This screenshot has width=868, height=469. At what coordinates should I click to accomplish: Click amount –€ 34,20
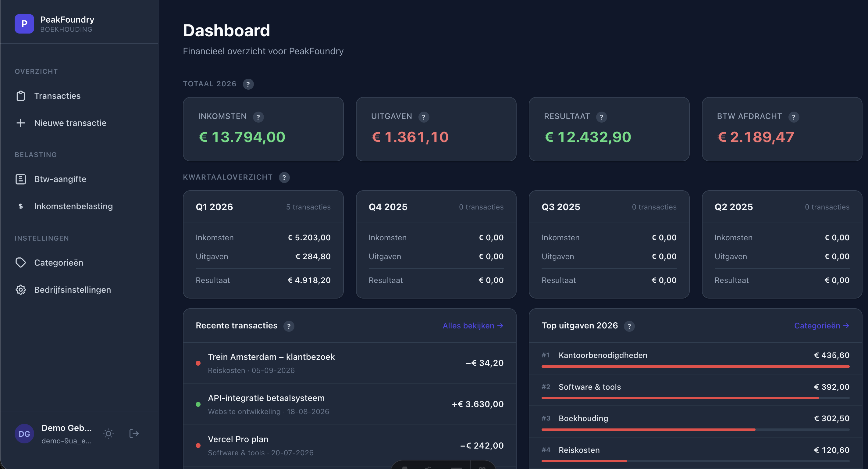(485, 363)
